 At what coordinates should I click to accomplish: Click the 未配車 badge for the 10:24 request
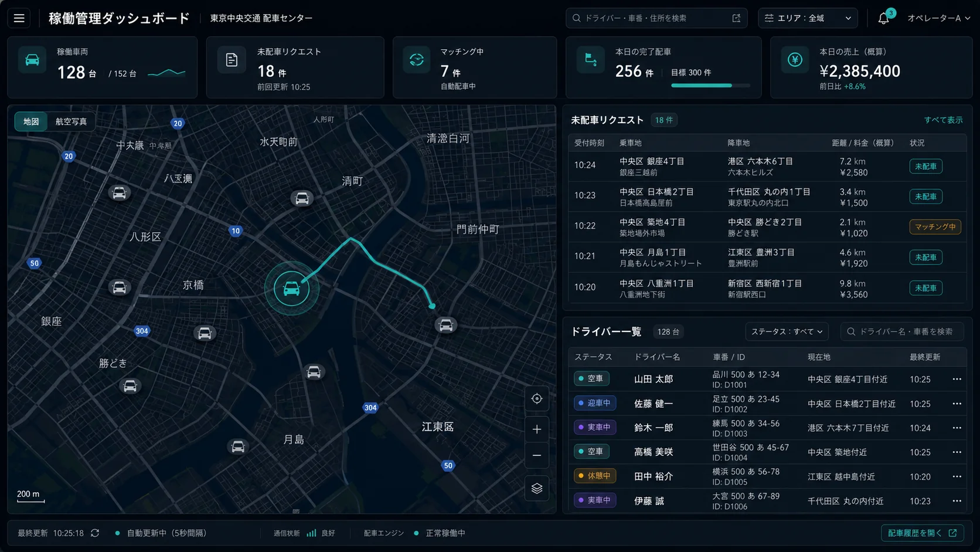pyautogui.click(x=925, y=167)
